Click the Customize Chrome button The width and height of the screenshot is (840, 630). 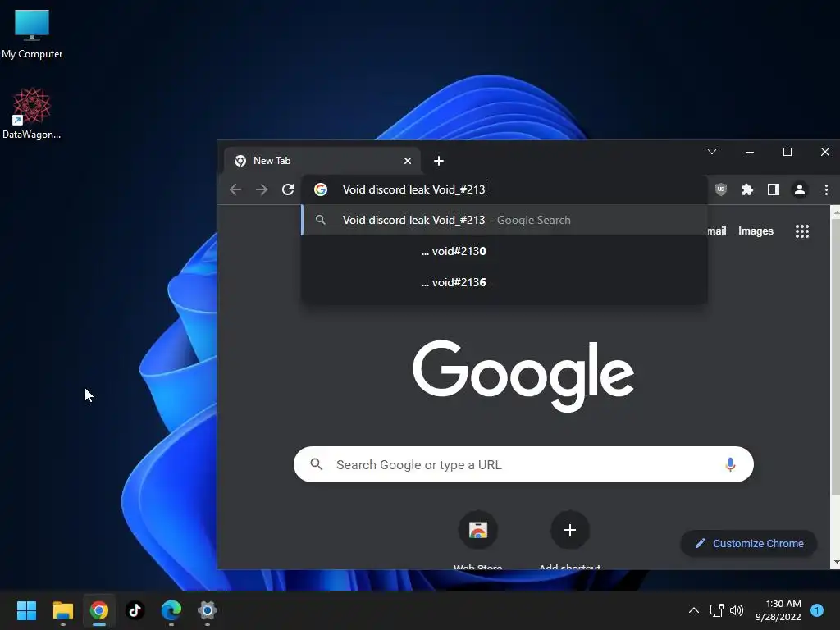coord(749,543)
